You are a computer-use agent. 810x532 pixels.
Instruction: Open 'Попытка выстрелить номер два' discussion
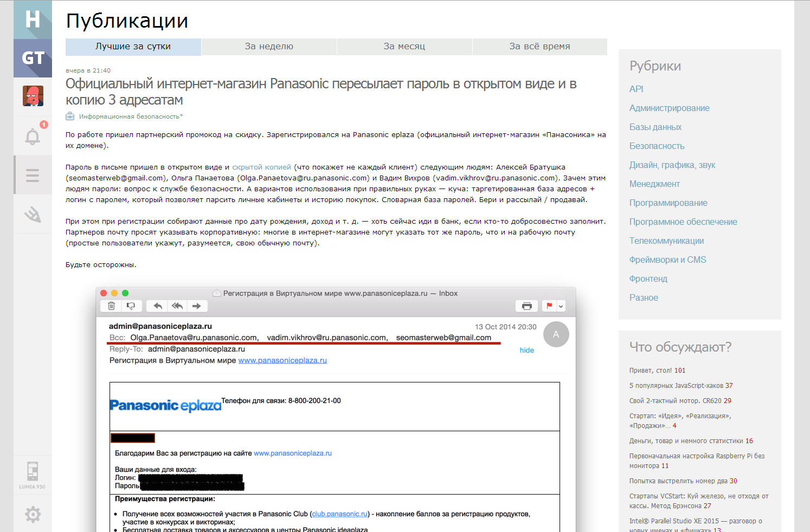tap(678, 481)
